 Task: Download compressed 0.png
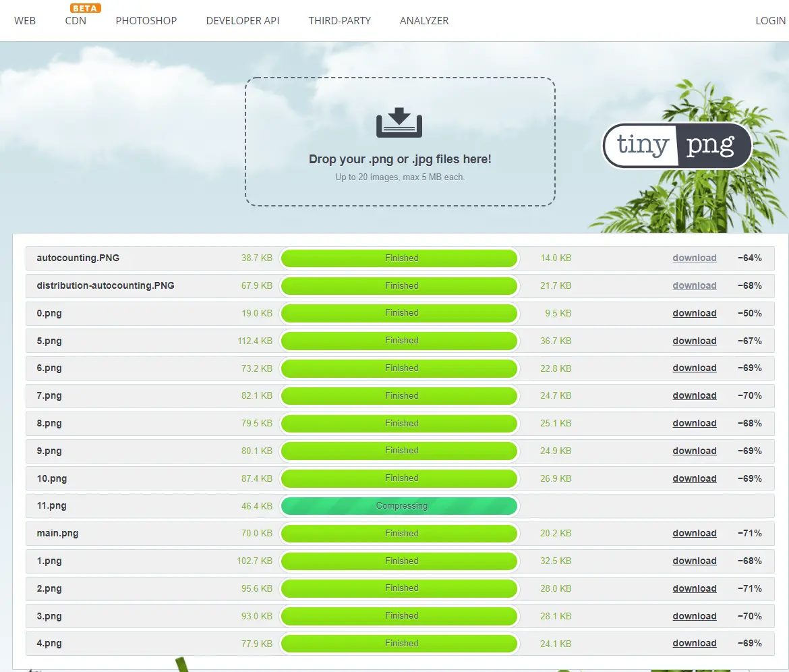coord(695,313)
